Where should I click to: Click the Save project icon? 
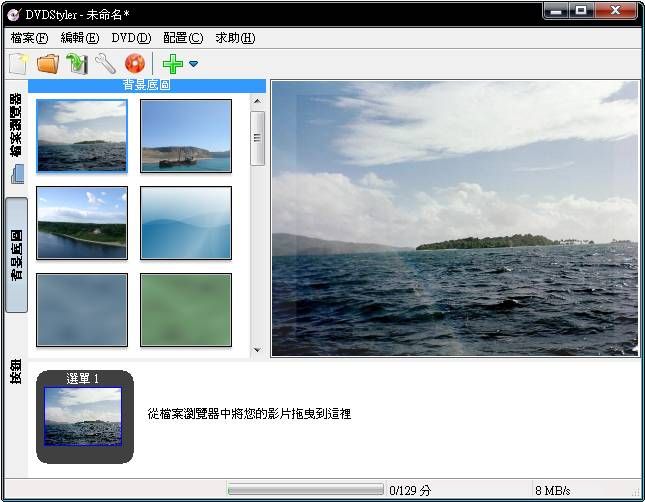[77, 64]
